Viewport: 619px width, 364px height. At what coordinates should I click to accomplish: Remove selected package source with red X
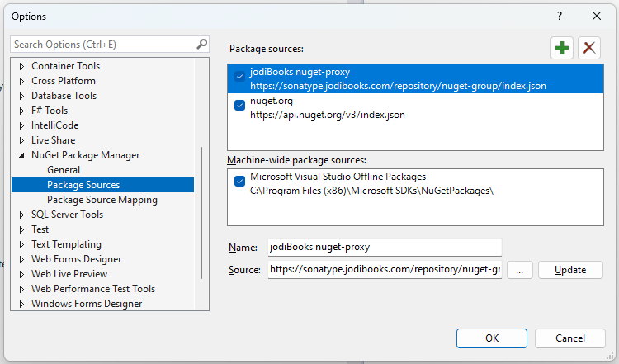589,48
